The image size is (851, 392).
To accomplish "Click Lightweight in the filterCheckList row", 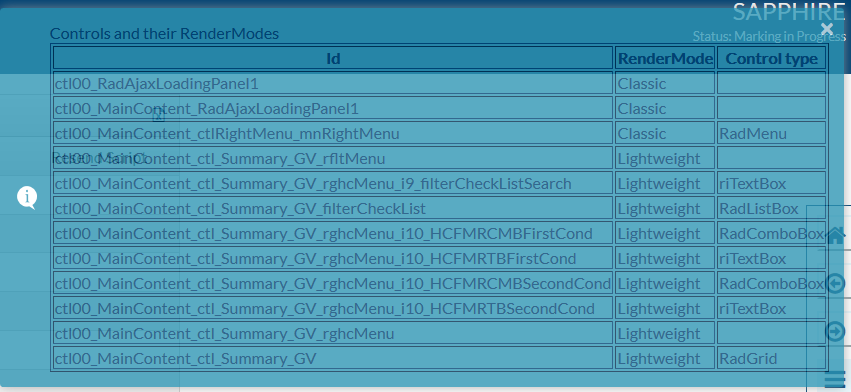I will (659, 208).
